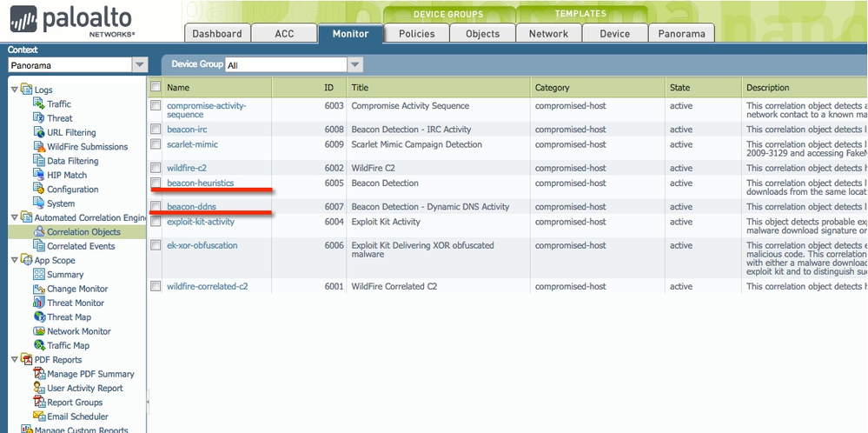This screenshot has width=868, height=433.
Task: Switch to the Policies tab
Action: click(x=416, y=34)
